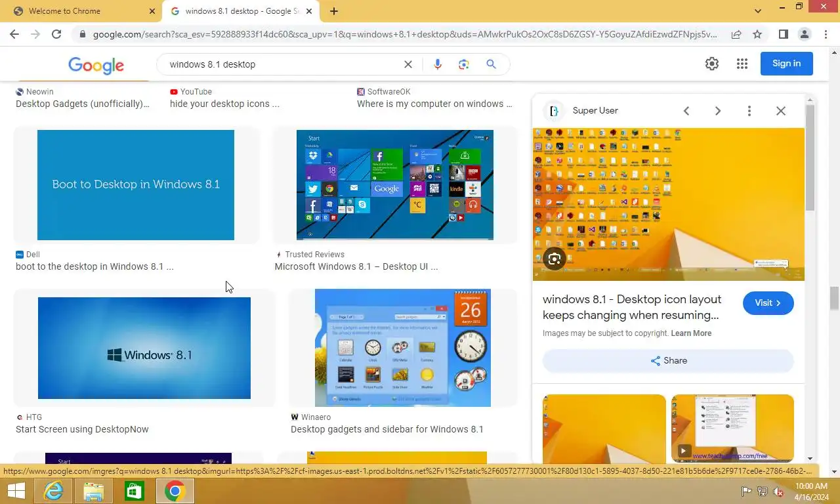Open related orange wallpaper thumbnail
Viewport: 840px width, 504px height.
[x=604, y=429]
